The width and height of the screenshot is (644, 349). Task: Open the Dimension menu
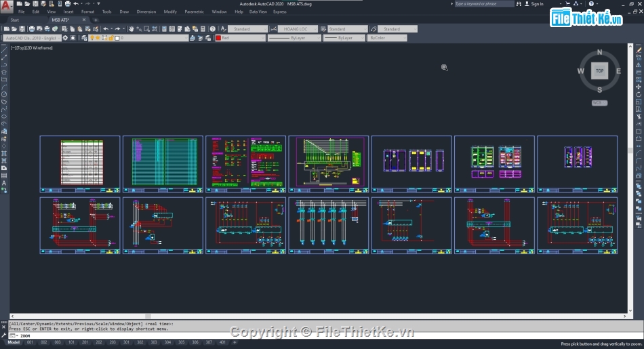pyautogui.click(x=146, y=12)
